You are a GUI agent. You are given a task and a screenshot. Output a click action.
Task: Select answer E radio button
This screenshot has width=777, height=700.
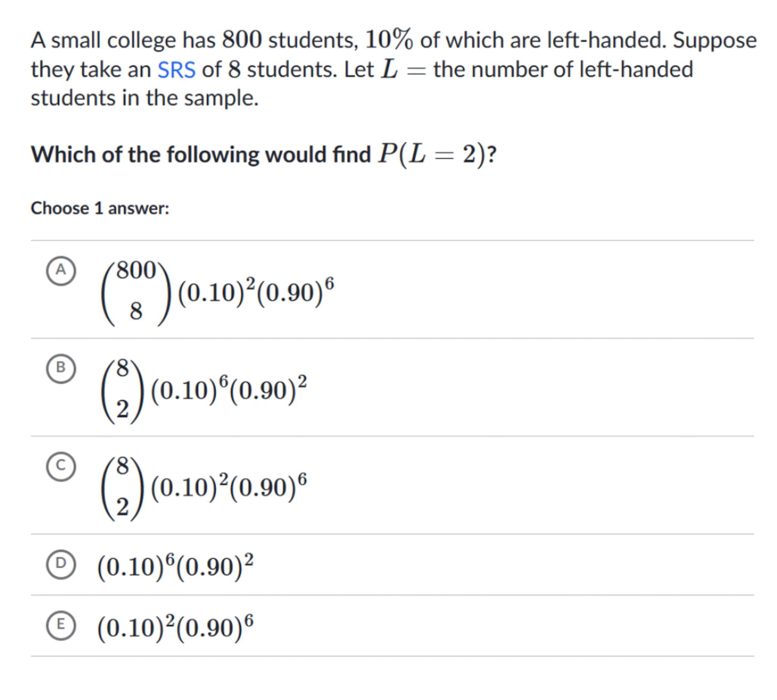tap(61, 624)
